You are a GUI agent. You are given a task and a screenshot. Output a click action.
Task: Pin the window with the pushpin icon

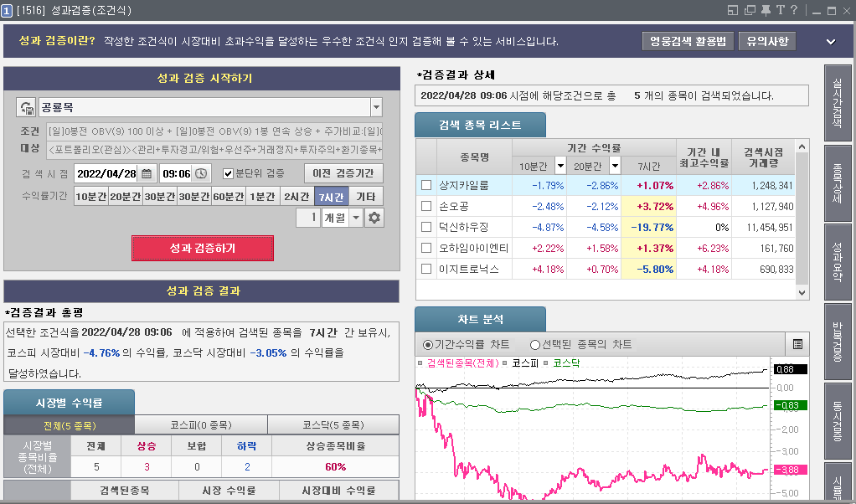tap(766, 10)
